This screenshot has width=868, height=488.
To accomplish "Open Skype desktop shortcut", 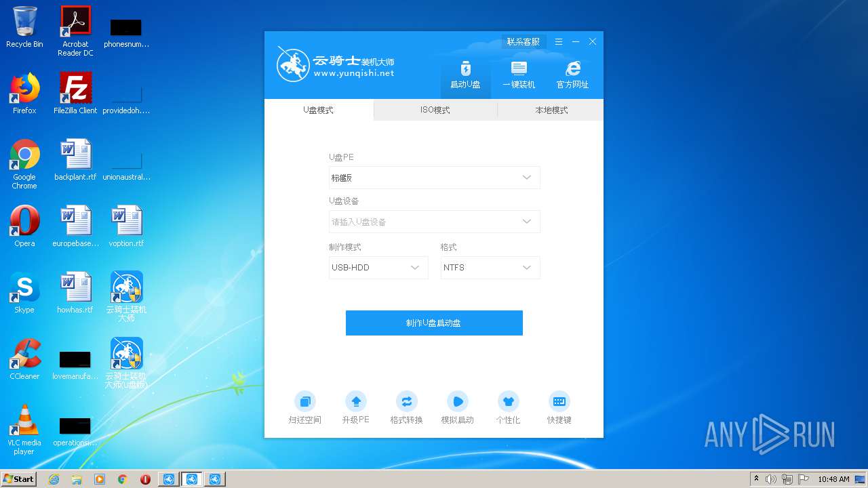I will point(24,293).
